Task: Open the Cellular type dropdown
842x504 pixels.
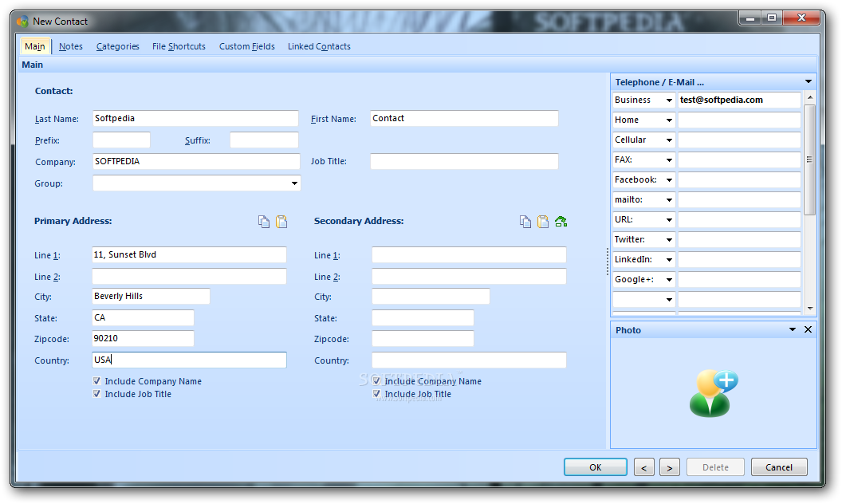Action: (x=669, y=140)
